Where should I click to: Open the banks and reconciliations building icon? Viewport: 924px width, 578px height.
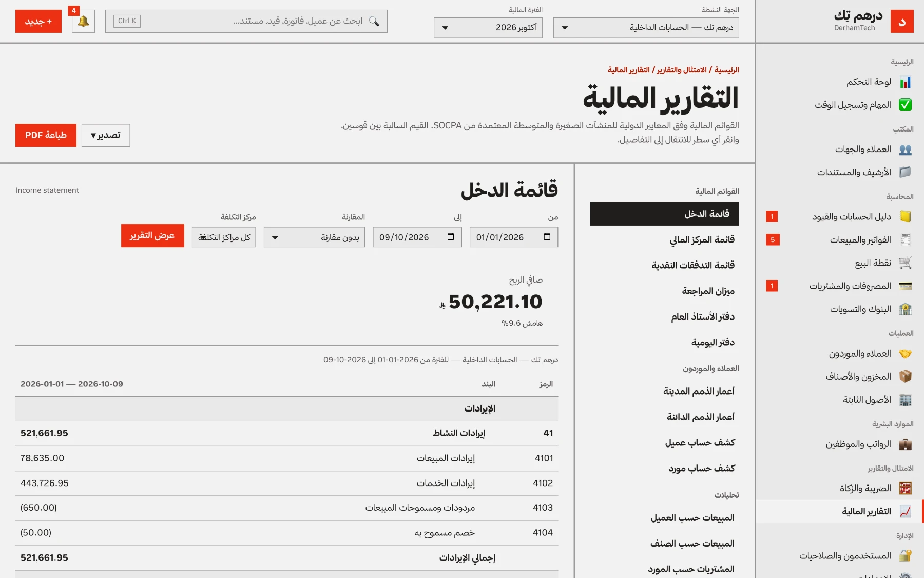(905, 309)
